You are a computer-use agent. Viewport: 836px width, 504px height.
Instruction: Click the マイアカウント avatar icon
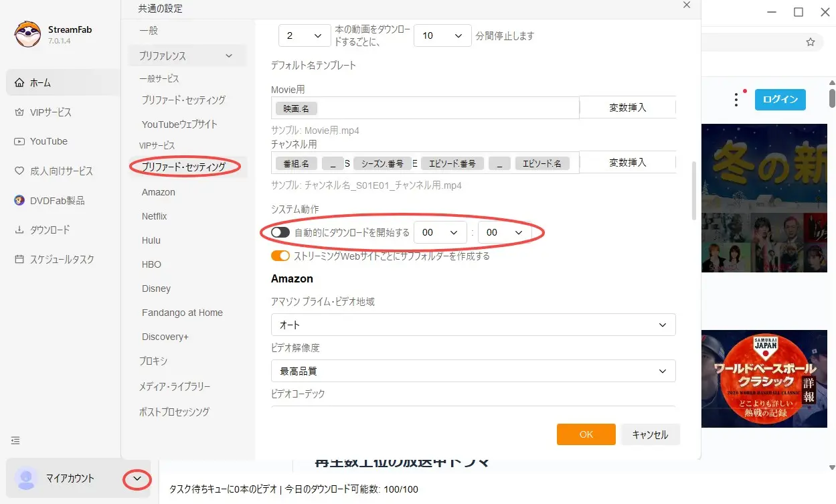(x=26, y=478)
